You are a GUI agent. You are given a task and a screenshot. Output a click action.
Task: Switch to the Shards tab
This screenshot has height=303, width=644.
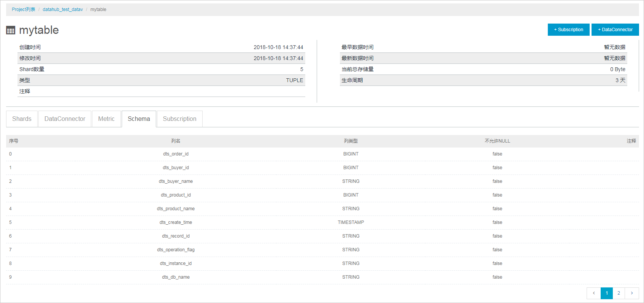pos(22,119)
